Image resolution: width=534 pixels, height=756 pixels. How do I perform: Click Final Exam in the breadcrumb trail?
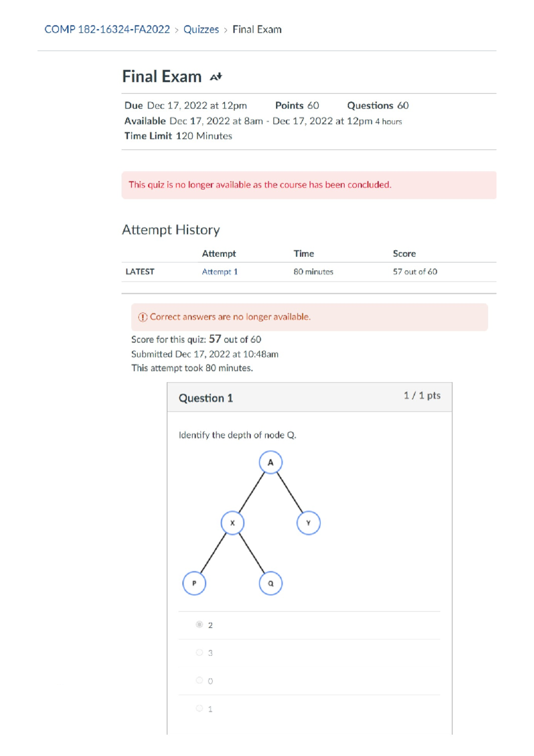[x=257, y=29]
